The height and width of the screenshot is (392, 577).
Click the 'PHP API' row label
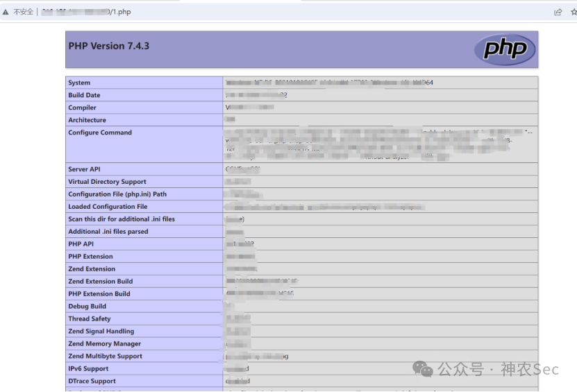81,244
